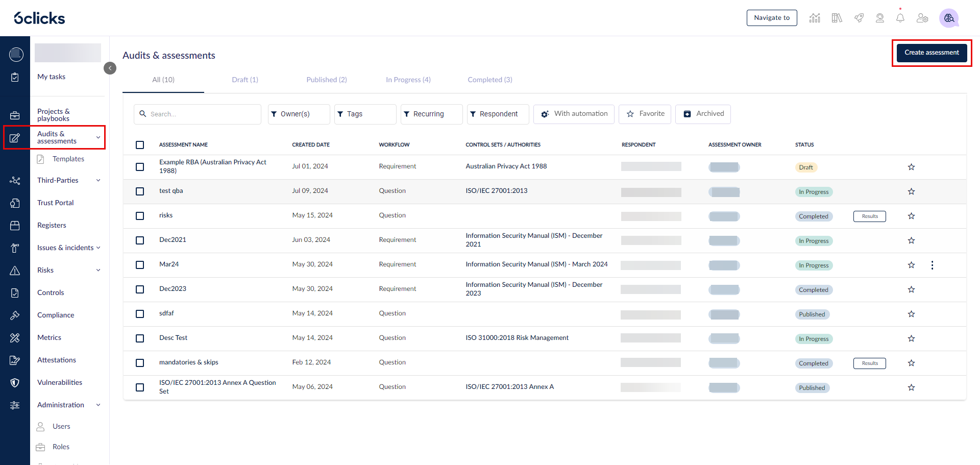980x465 pixels.
Task: Click the Risks warning triangle icon
Action: [x=15, y=271]
